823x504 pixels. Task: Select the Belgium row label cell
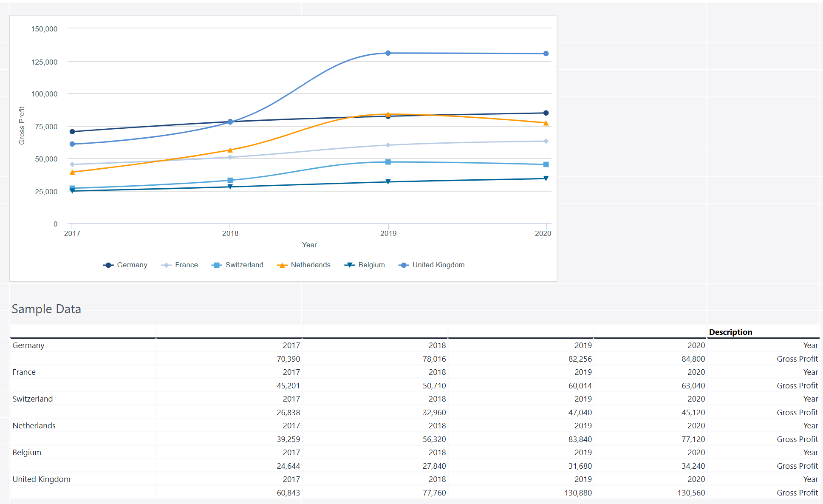[x=27, y=453]
